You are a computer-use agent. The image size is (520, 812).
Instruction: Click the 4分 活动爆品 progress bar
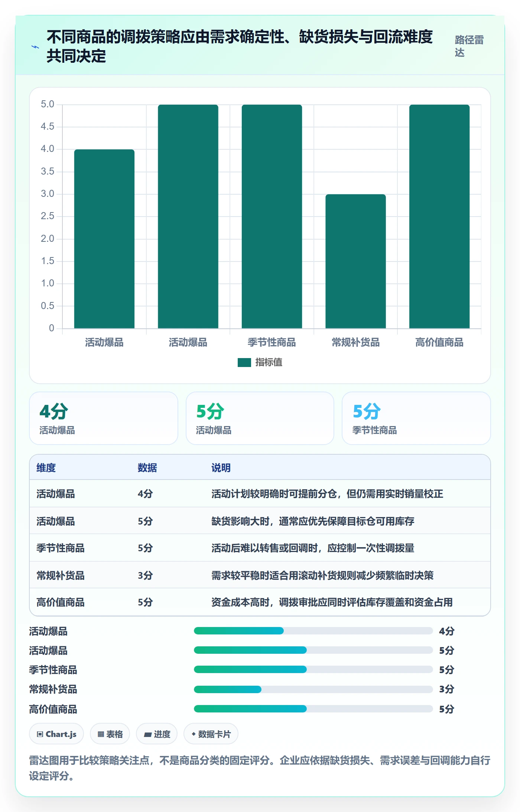pos(313,631)
